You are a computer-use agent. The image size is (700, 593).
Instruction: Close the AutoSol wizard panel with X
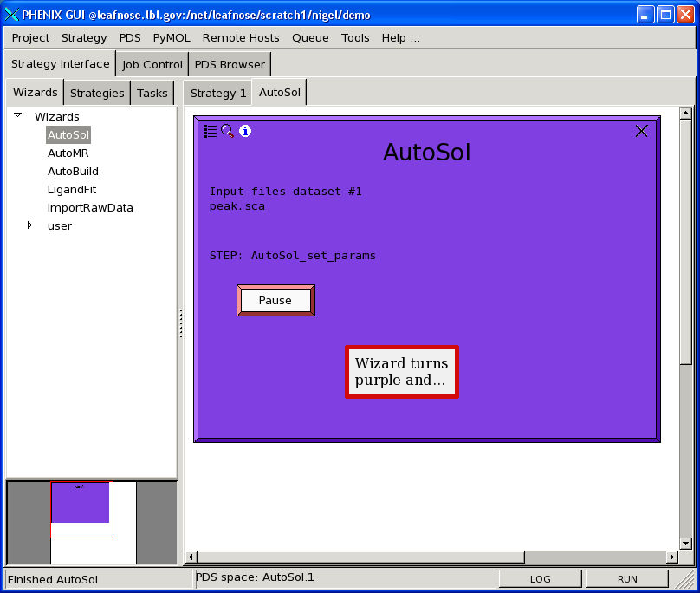pyautogui.click(x=641, y=131)
